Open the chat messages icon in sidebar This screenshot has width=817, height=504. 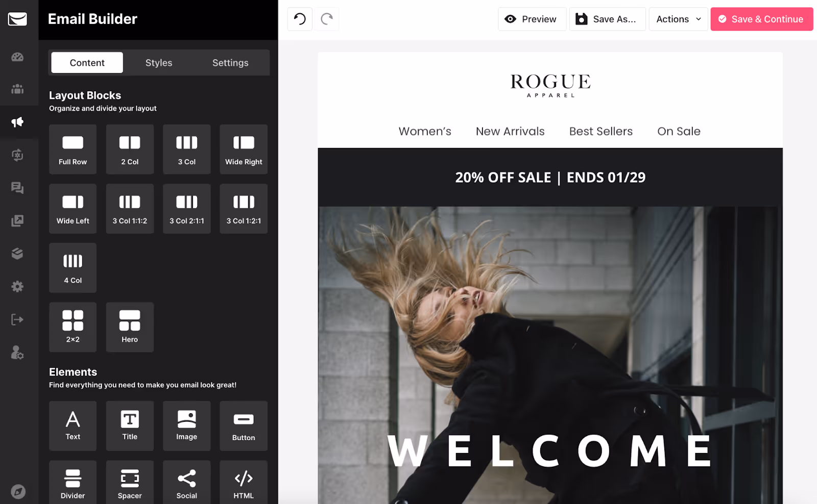[17, 188]
